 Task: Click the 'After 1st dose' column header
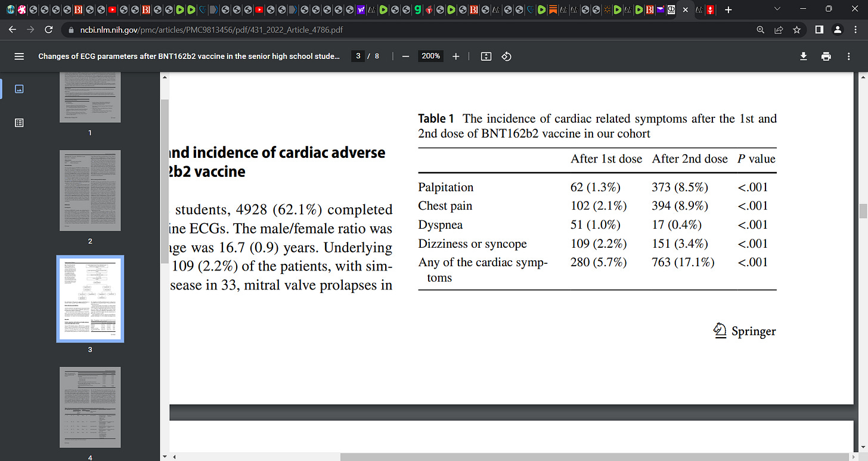pyautogui.click(x=606, y=159)
